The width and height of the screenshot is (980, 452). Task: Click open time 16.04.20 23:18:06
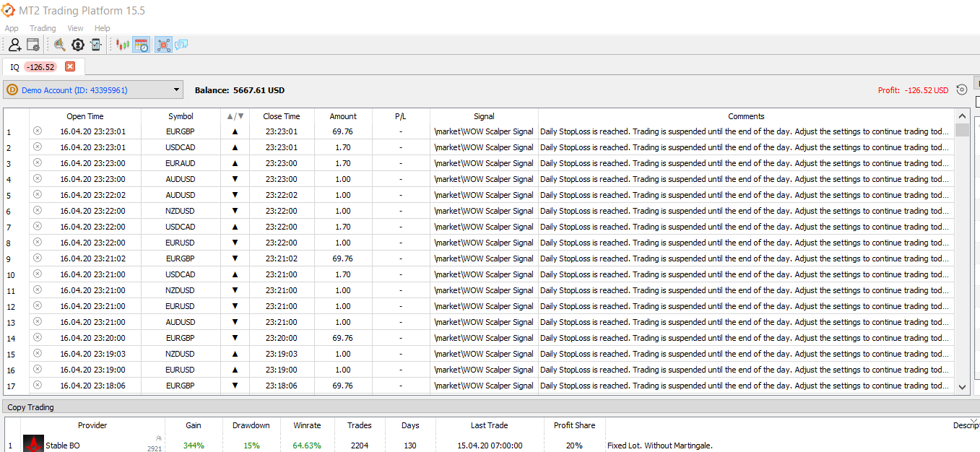click(x=92, y=386)
